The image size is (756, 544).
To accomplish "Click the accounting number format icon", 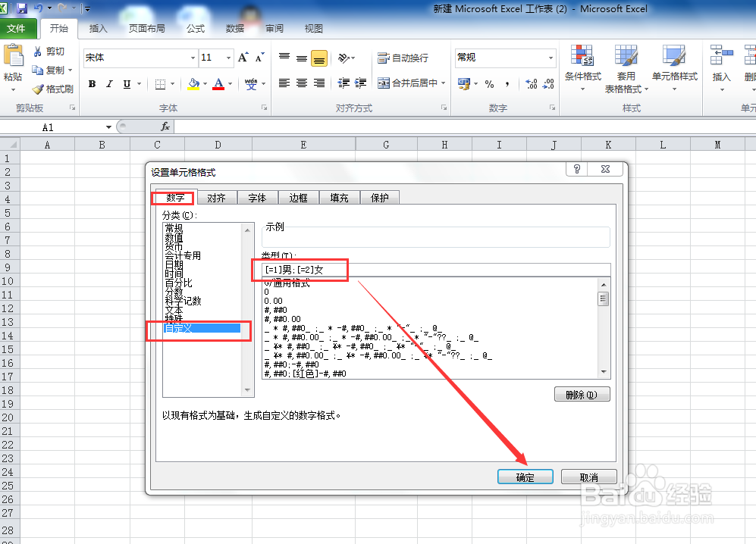I will click(x=464, y=84).
